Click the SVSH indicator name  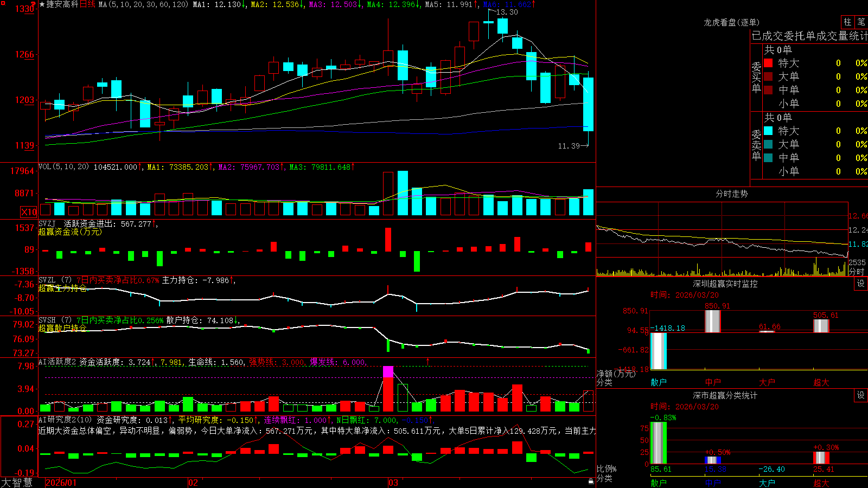[x=47, y=320]
